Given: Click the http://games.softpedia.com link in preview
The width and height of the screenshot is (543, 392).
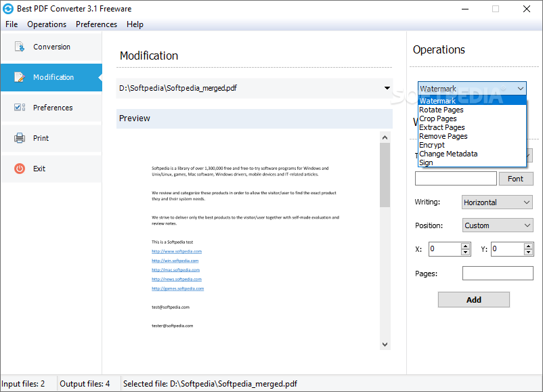Looking at the screenshot, I should pyautogui.click(x=177, y=288).
